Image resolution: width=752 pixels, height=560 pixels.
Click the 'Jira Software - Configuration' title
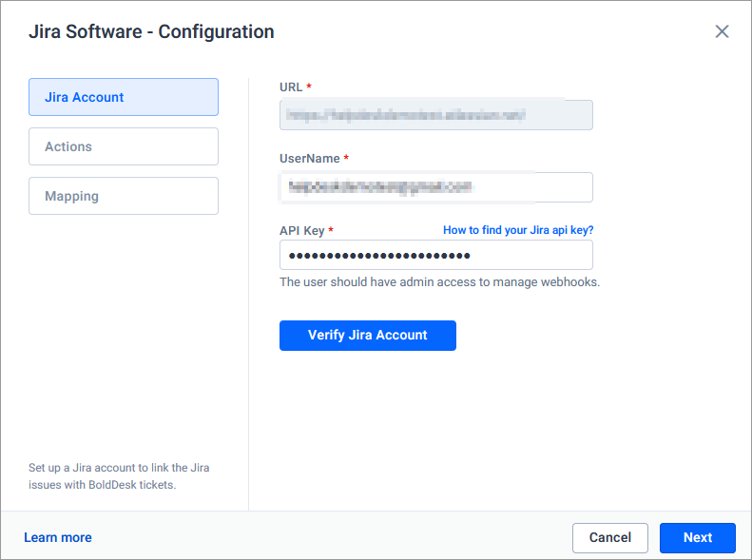pos(151,31)
